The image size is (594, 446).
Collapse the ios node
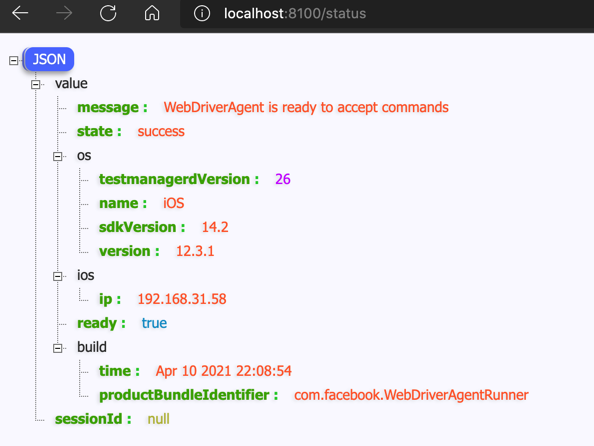(x=58, y=276)
